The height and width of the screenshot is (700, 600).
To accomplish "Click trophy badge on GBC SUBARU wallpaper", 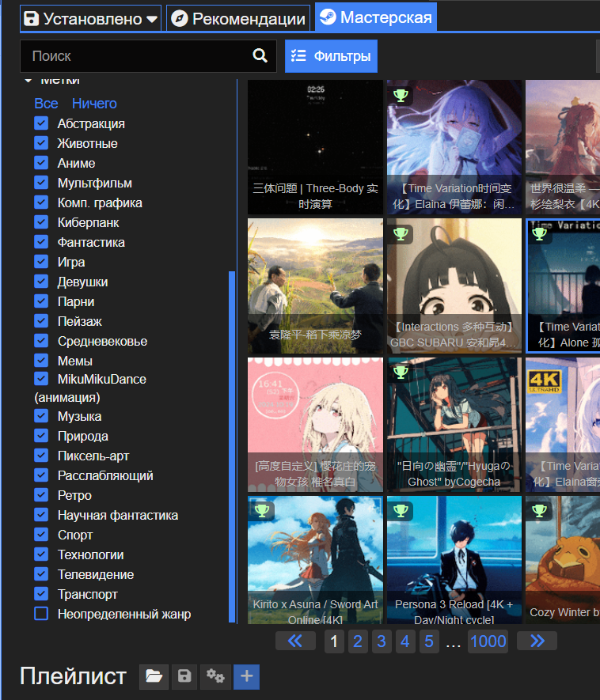I will [x=401, y=234].
